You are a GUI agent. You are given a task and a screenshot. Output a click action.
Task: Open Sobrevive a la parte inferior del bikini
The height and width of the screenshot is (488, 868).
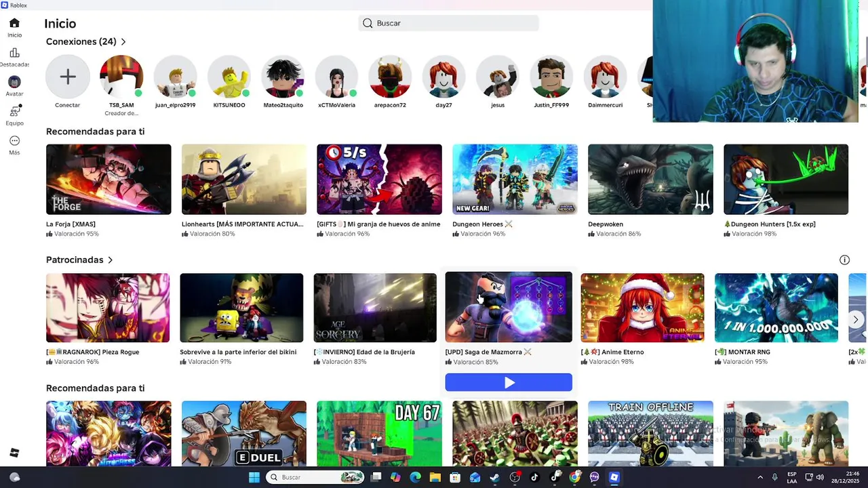click(x=241, y=308)
